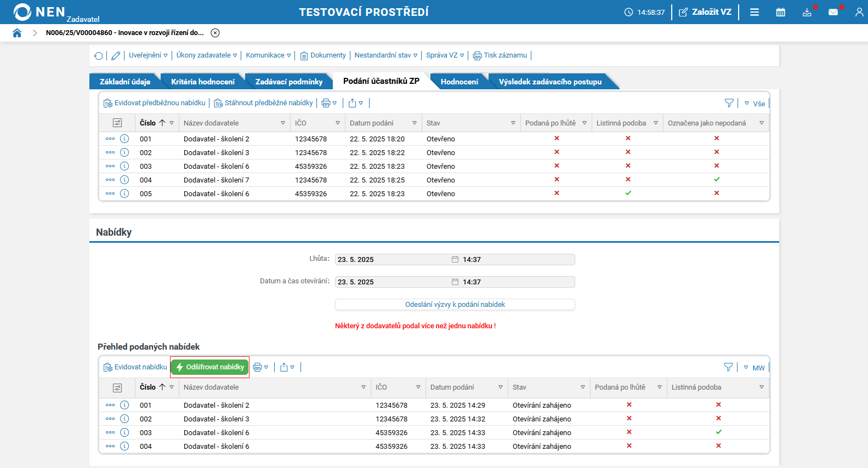The image size is (868, 468).
Task: Click Odšifrovat nabídky button
Action: (210, 367)
